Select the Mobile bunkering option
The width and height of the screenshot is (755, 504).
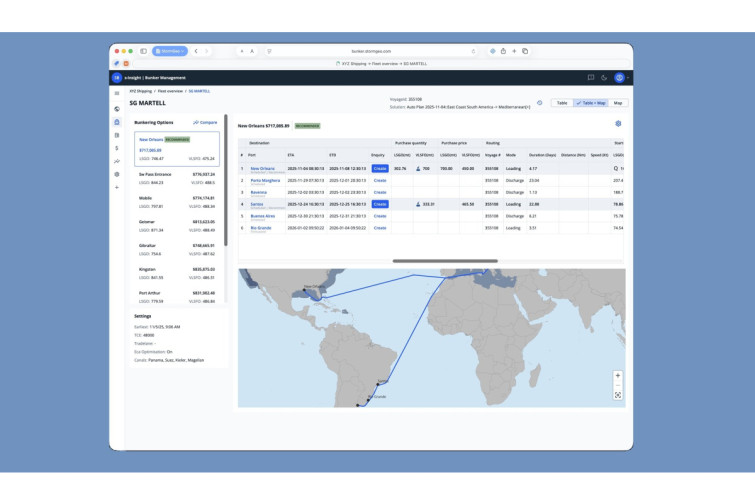point(177,202)
